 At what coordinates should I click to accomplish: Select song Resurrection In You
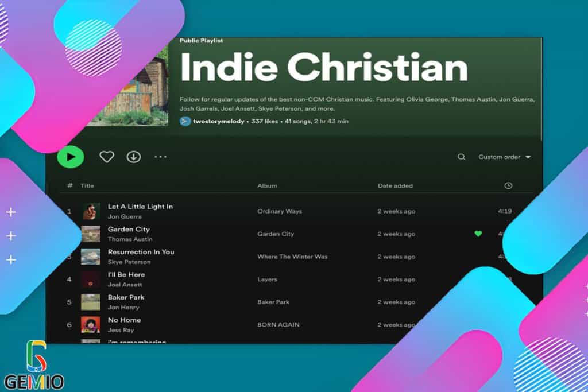141,252
